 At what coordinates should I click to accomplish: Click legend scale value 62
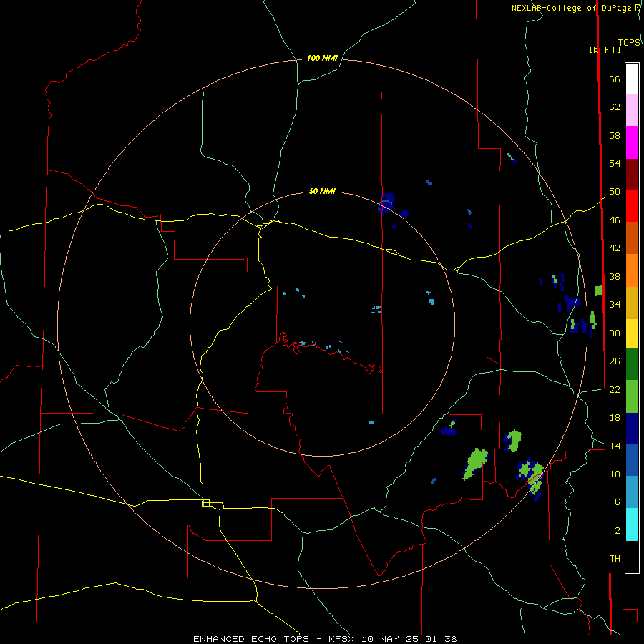click(x=615, y=107)
